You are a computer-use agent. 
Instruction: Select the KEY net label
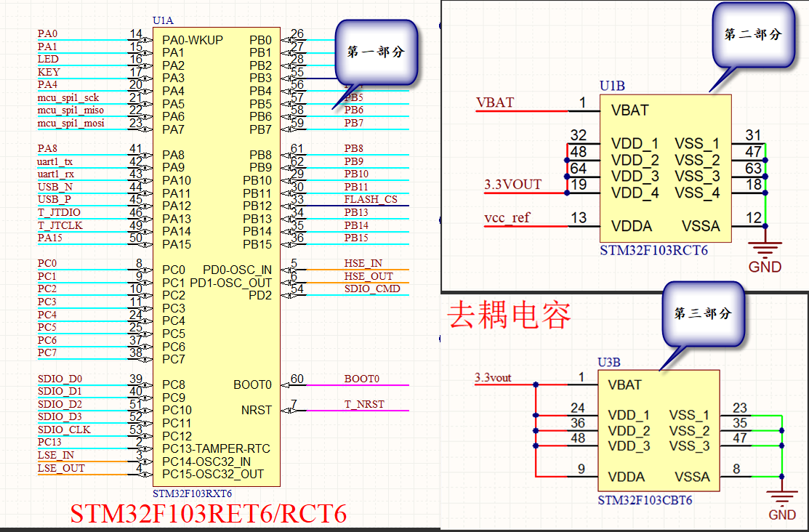(49, 72)
